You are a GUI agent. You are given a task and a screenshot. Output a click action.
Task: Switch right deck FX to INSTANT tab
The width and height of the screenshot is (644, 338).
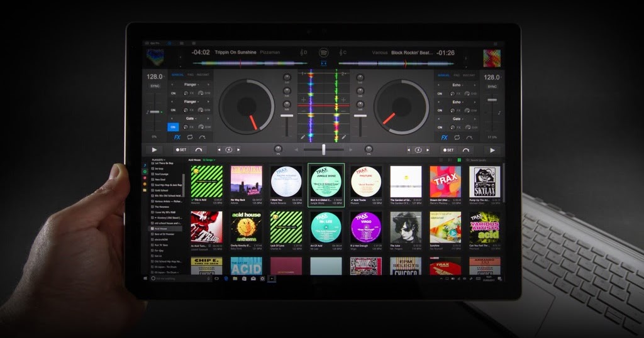[469, 75]
